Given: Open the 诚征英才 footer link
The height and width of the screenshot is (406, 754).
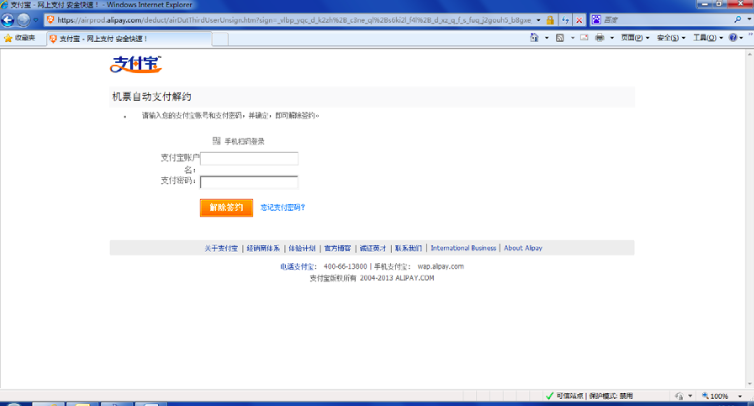Looking at the screenshot, I should [373, 248].
